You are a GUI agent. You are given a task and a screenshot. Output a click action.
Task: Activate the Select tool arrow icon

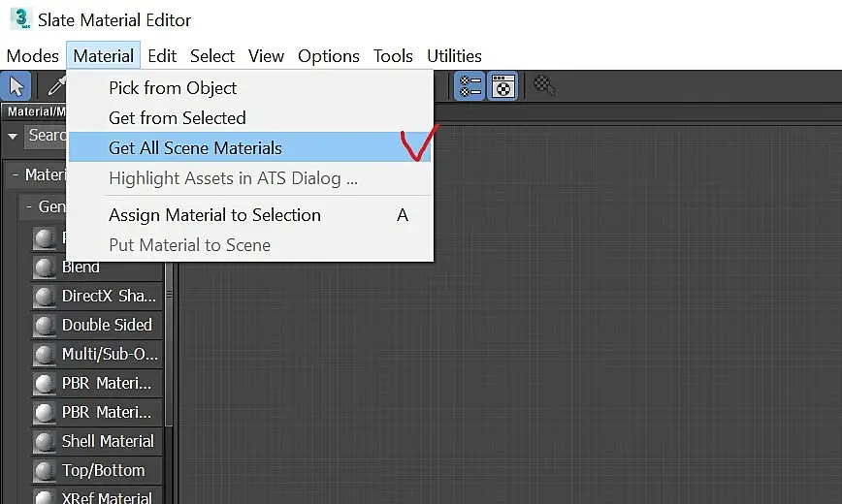[x=18, y=85]
